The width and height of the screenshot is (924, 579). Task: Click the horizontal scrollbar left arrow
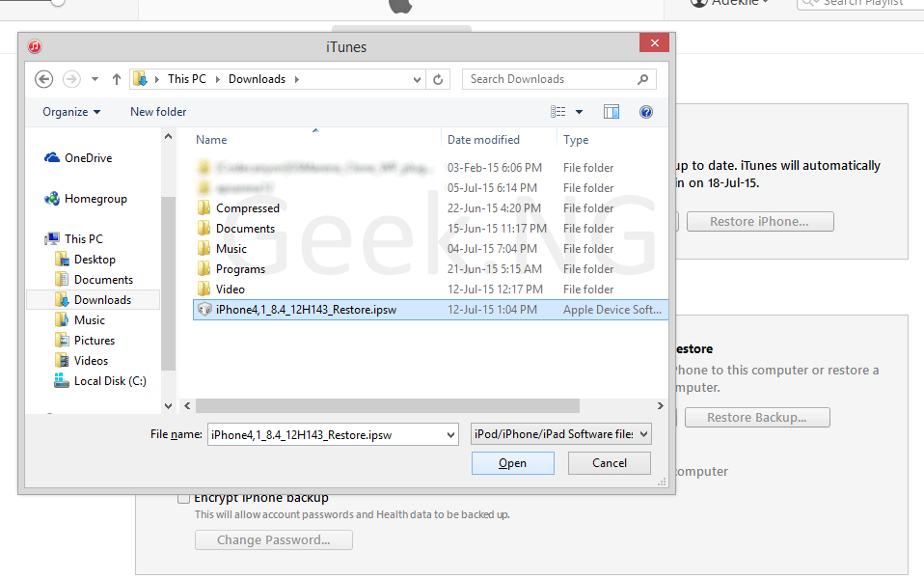click(x=187, y=405)
